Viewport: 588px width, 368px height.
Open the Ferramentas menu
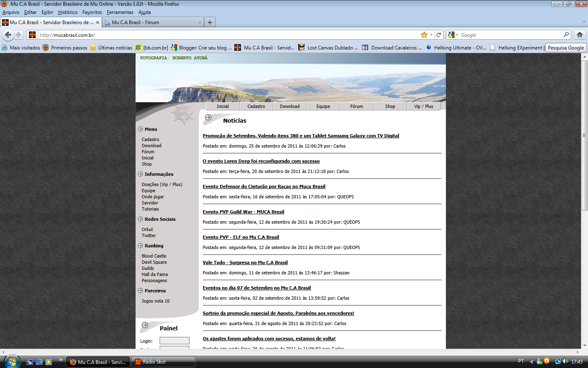pyautogui.click(x=120, y=12)
